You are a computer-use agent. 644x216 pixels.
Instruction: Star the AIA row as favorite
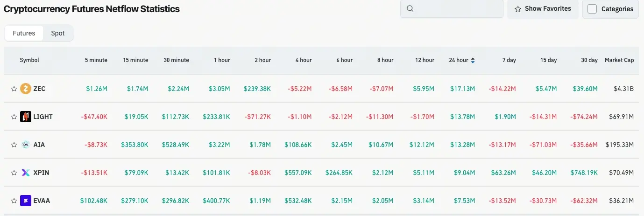(x=14, y=145)
